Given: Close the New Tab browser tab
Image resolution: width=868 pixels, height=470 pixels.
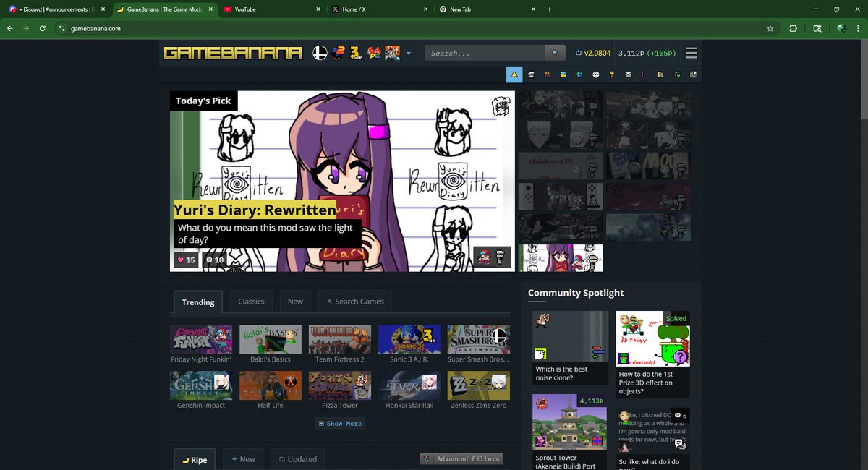Looking at the screenshot, I should tap(534, 9).
